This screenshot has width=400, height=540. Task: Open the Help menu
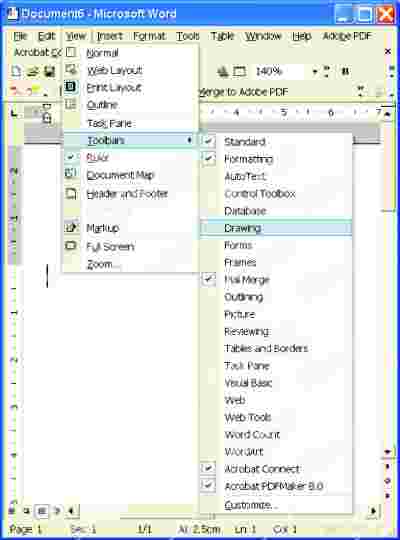pyautogui.click(x=302, y=36)
